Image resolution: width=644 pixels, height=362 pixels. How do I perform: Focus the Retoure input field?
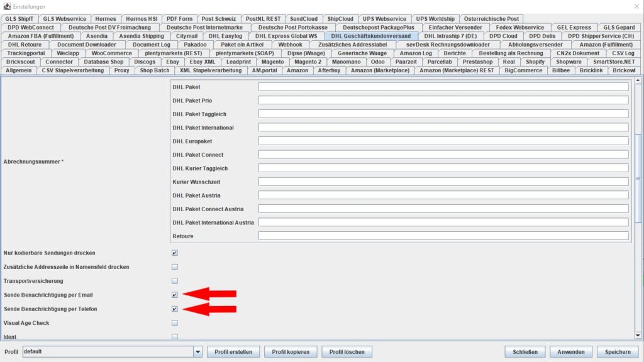[443, 236]
